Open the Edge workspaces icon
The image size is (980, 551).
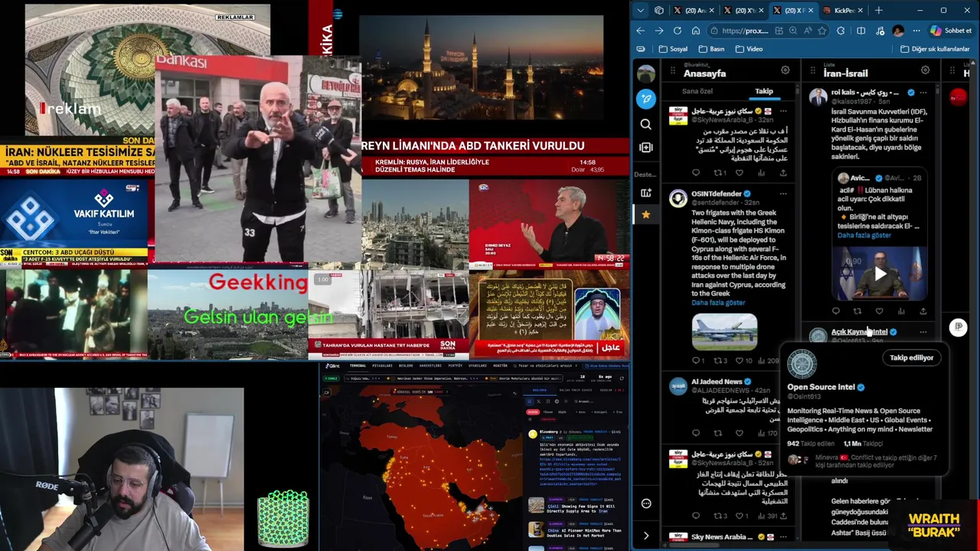click(659, 10)
